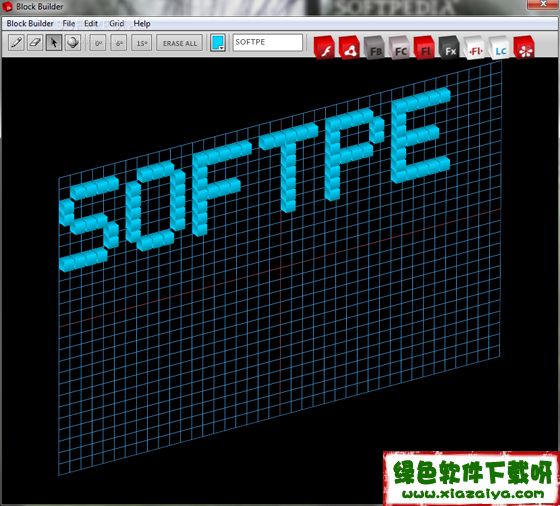
Task: Click the gray FC cube icon
Action: pos(399,48)
